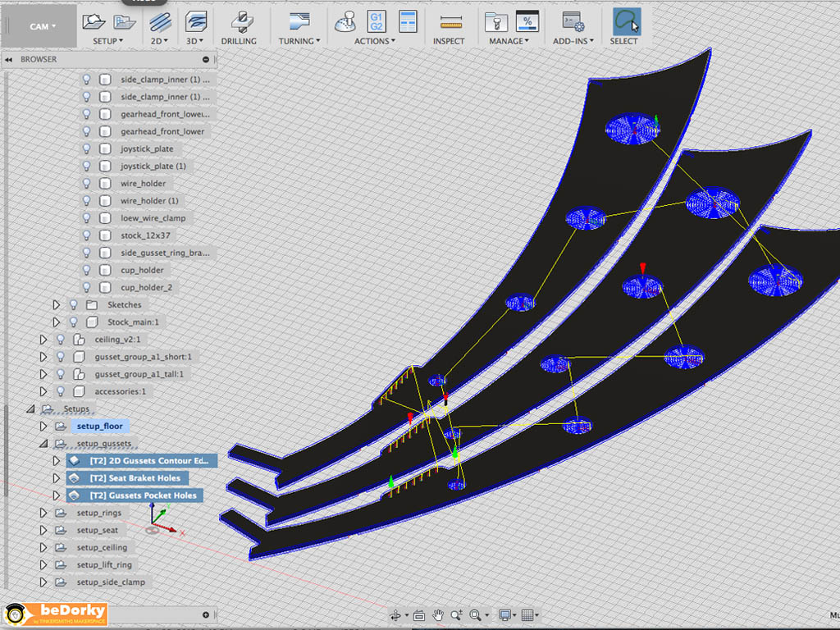Open the ACTIONS dropdown menu
This screenshot has height=630, width=840.
coord(374,41)
